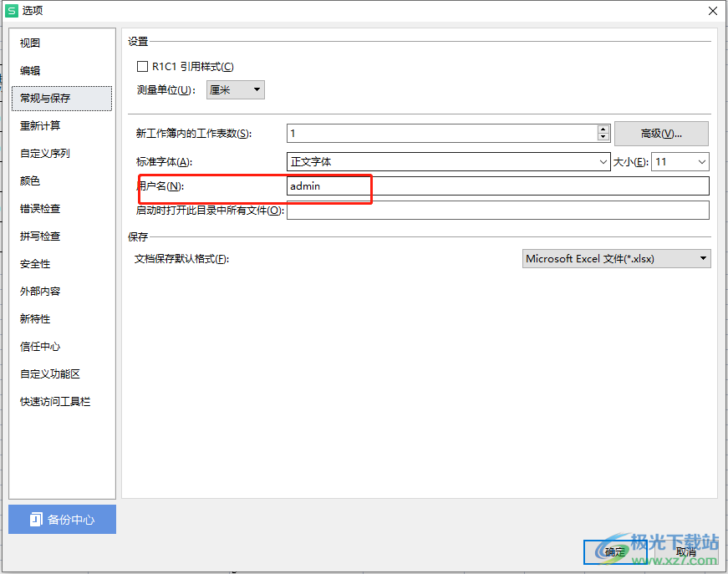Open the 新特性 category
Viewport: 728px width, 574px height.
click(x=62, y=319)
